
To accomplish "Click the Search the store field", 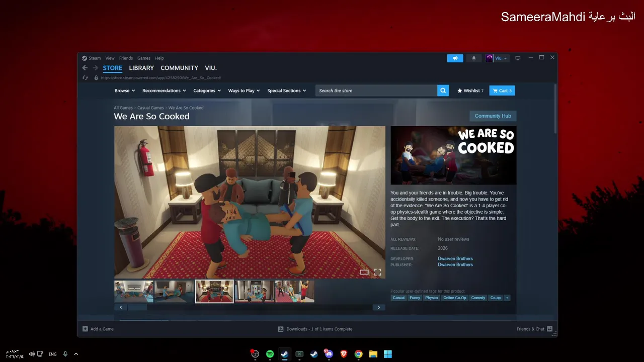I will 376,90.
